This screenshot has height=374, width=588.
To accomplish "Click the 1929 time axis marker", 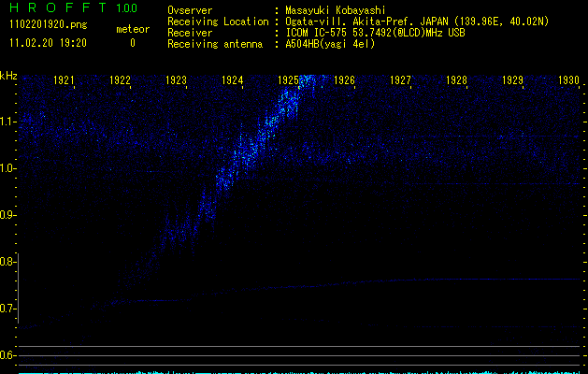I will pyautogui.click(x=512, y=80).
